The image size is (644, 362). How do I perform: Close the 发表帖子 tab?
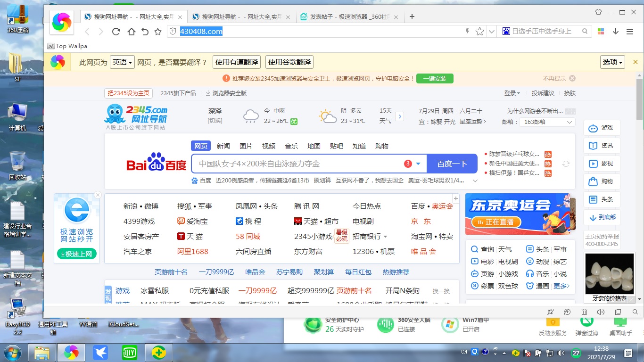coord(396,17)
